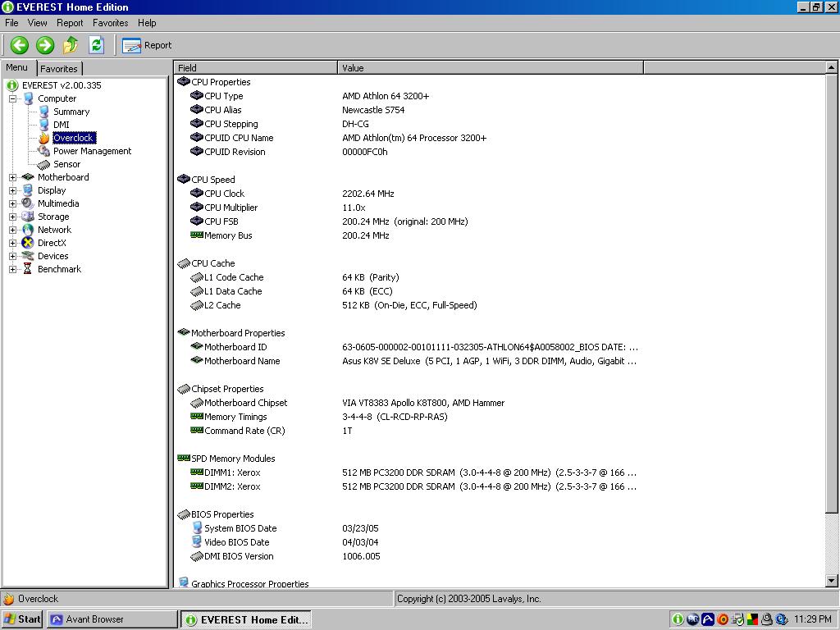
Task: Expand the Network tree node
Action: 13,230
